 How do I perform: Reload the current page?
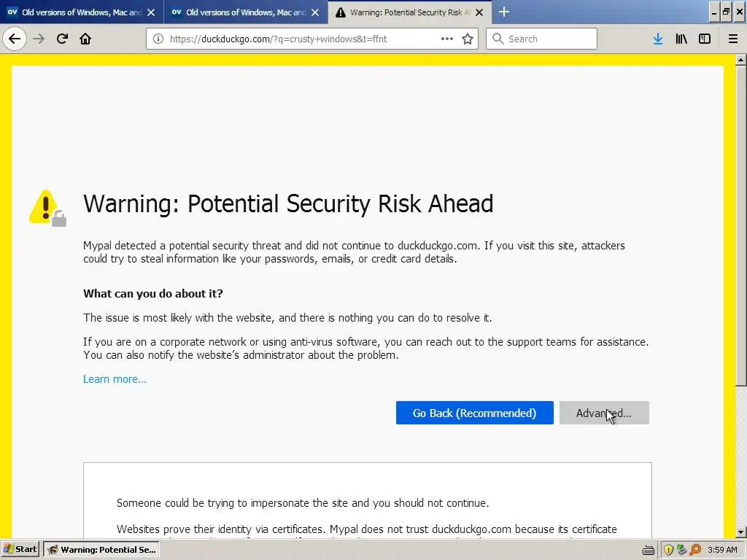(x=62, y=39)
